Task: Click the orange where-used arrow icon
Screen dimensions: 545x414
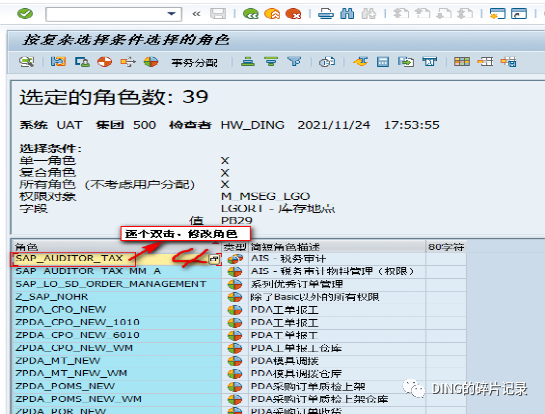Action: [x=128, y=62]
